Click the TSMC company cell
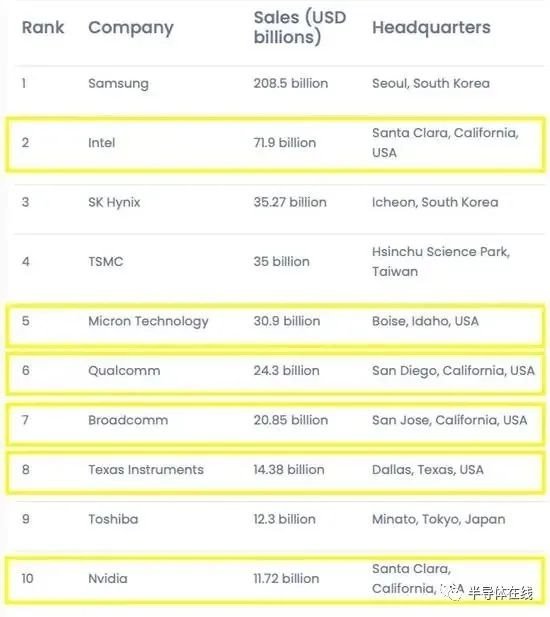This screenshot has width=550, height=617. tap(105, 262)
